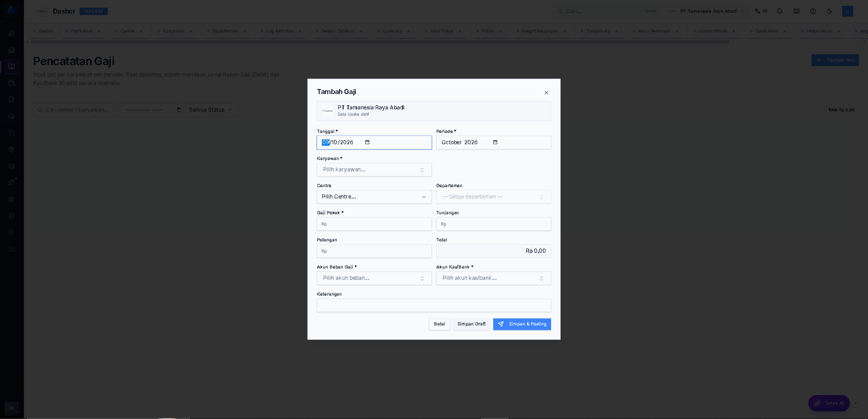Switch to the Departemen tab
This screenshot has height=419, width=868.
pos(225,31)
